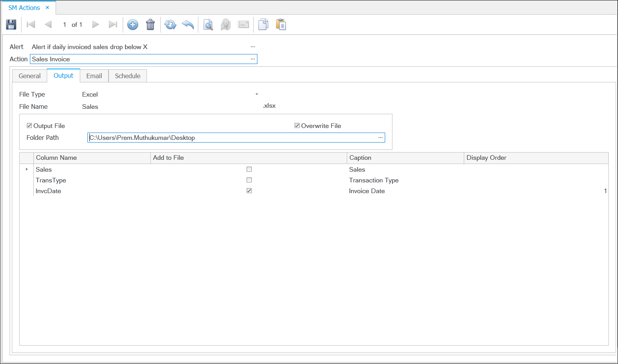Check Add to File for TransType row
This screenshot has height=364, width=618.
(x=249, y=180)
